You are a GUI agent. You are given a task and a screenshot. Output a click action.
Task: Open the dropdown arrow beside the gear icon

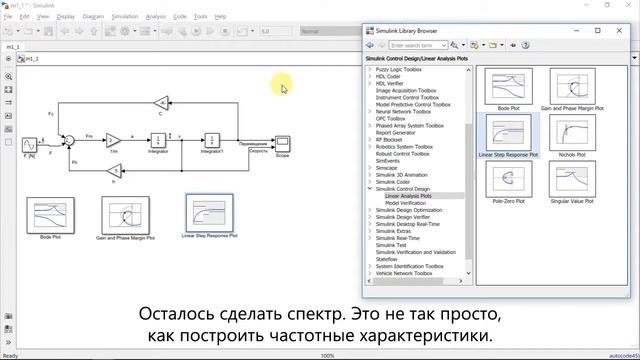click(x=134, y=31)
